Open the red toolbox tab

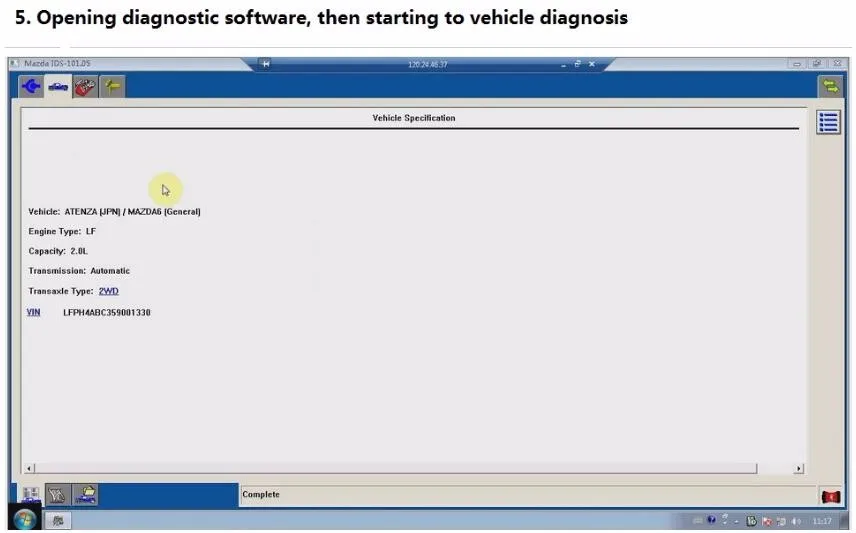pyautogui.click(x=85, y=86)
